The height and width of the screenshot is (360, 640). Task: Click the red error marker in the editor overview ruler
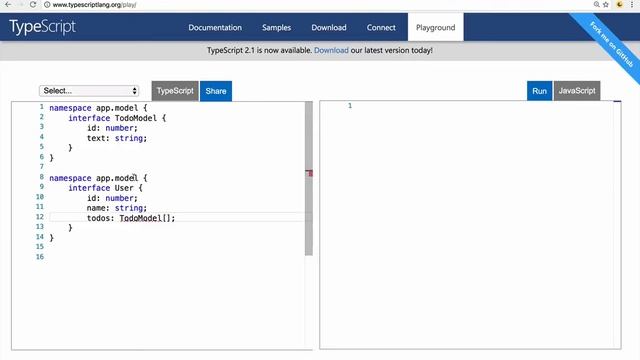[310, 173]
